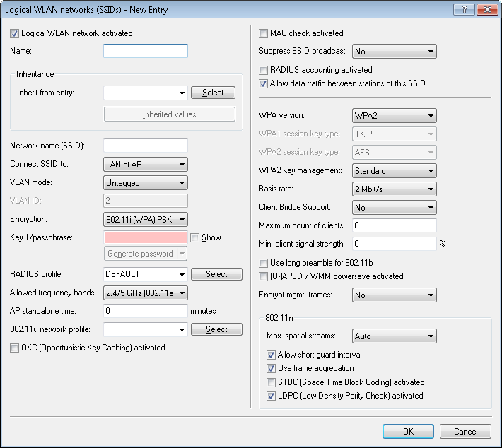Click the OK button

408,432
